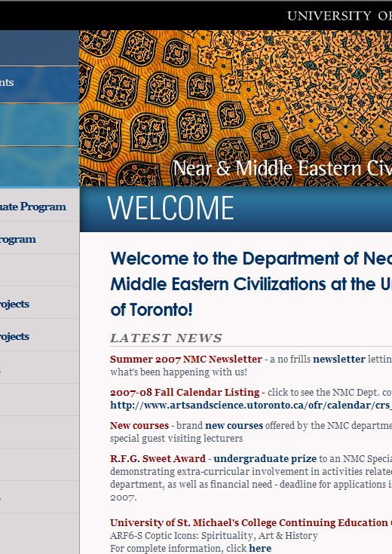Click the text 'special guest visiting lecturers'
The image size is (392, 554).
[x=176, y=439]
